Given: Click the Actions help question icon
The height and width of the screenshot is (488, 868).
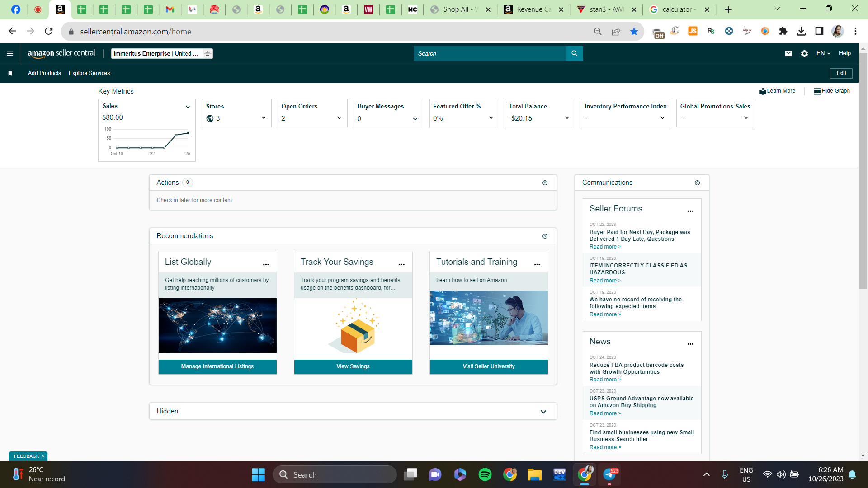Looking at the screenshot, I should pyautogui.click(x=545, y=183).
